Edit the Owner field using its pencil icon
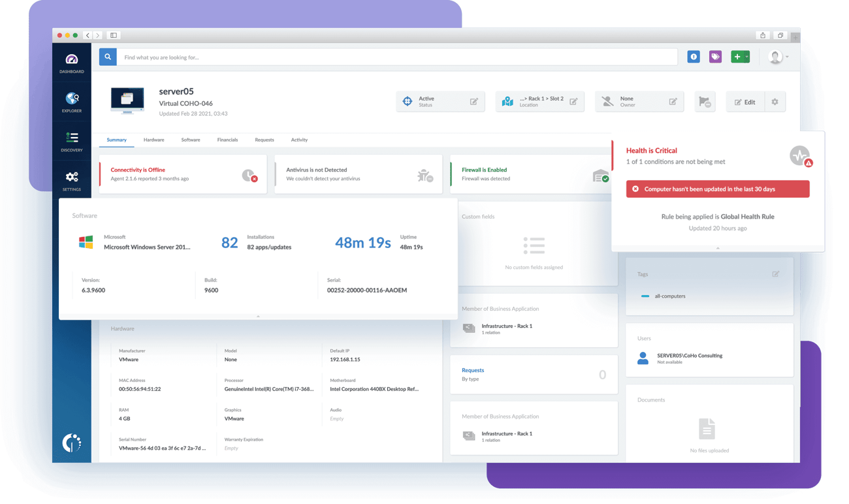This screenshot has width=849, height=504. click(673, 101)
